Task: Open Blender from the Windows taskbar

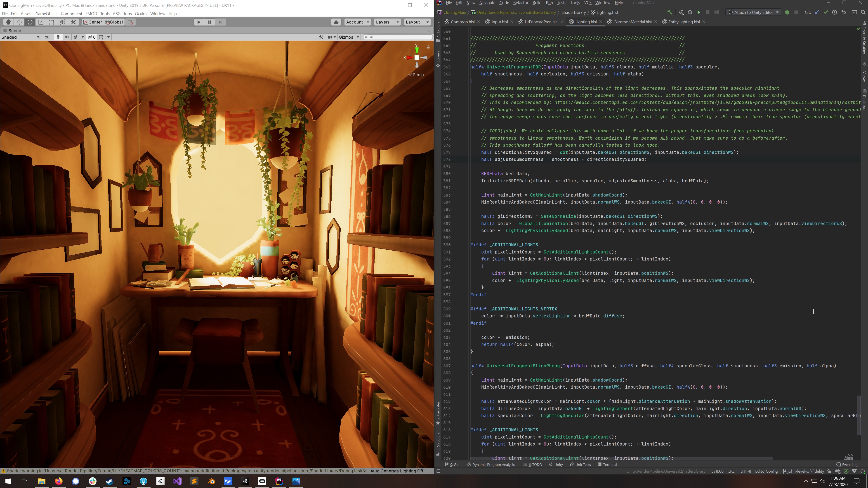Action: click(211, 481)
